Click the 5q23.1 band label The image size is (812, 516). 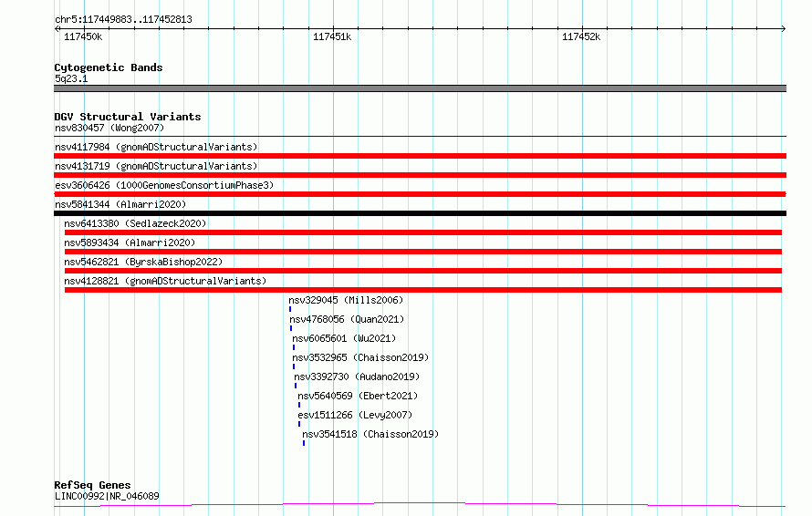[x=71, y=78]
